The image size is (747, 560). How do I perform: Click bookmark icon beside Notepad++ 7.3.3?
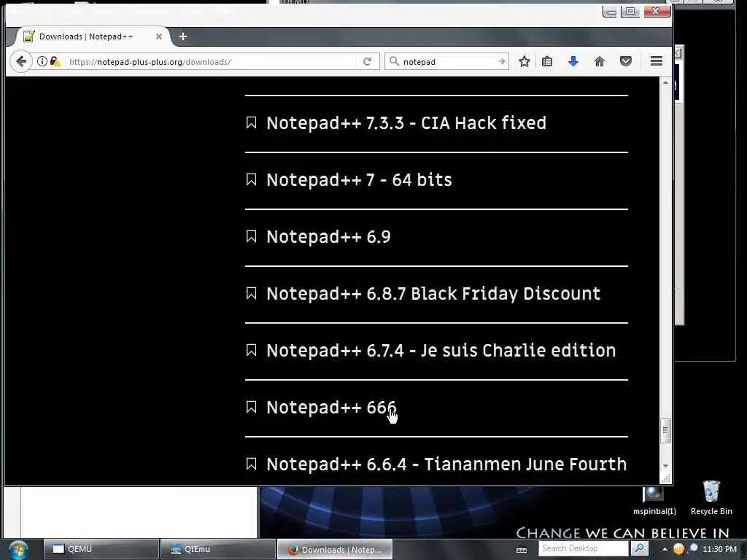(x=251, y=122)
